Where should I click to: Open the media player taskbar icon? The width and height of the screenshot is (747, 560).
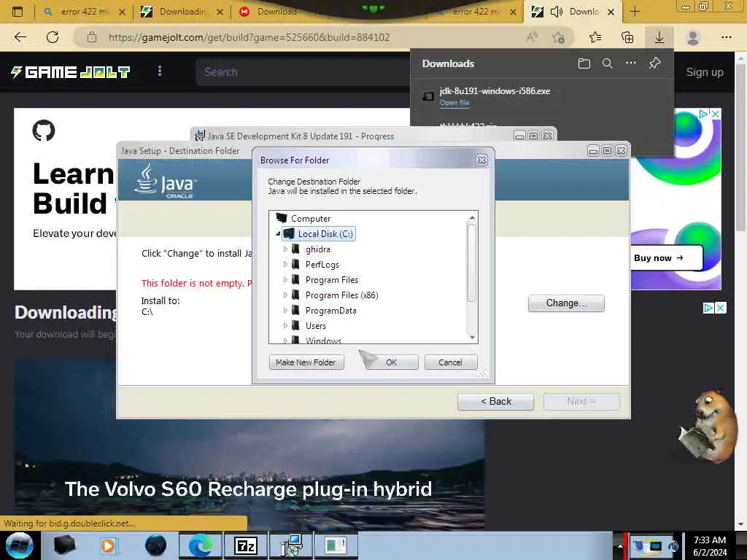pyautogui.click(x=108, y=545)
